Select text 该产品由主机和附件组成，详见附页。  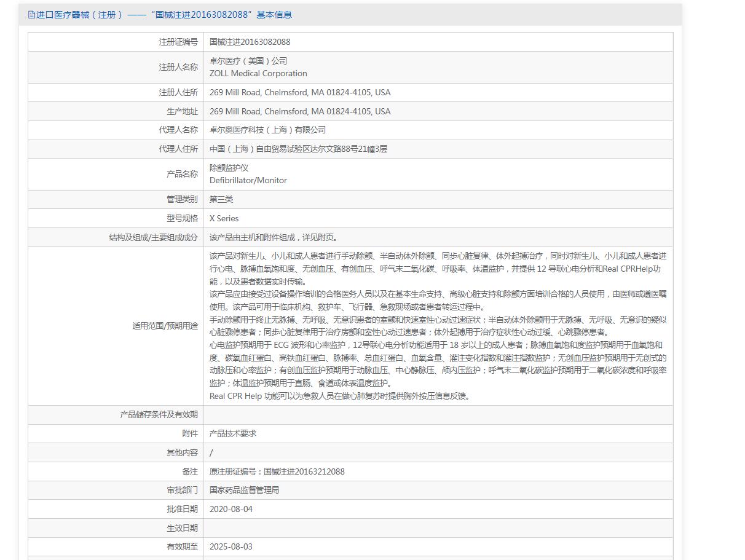(x=274, y=237)
